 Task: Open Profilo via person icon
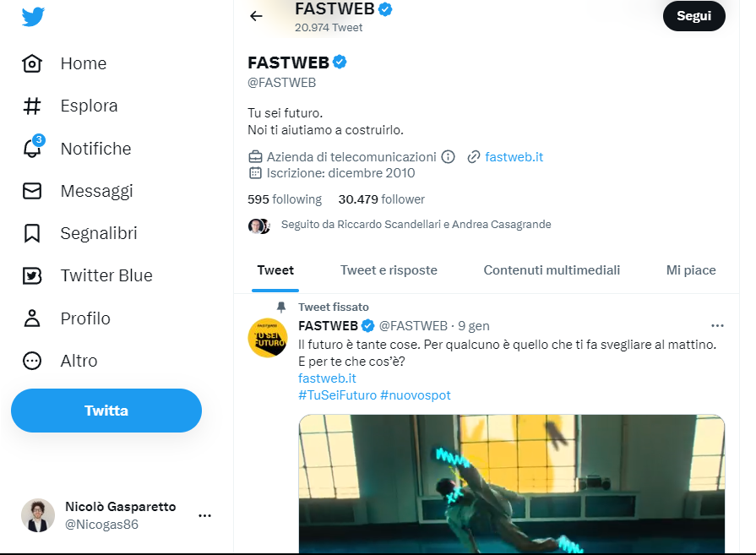tap(32, 318)
